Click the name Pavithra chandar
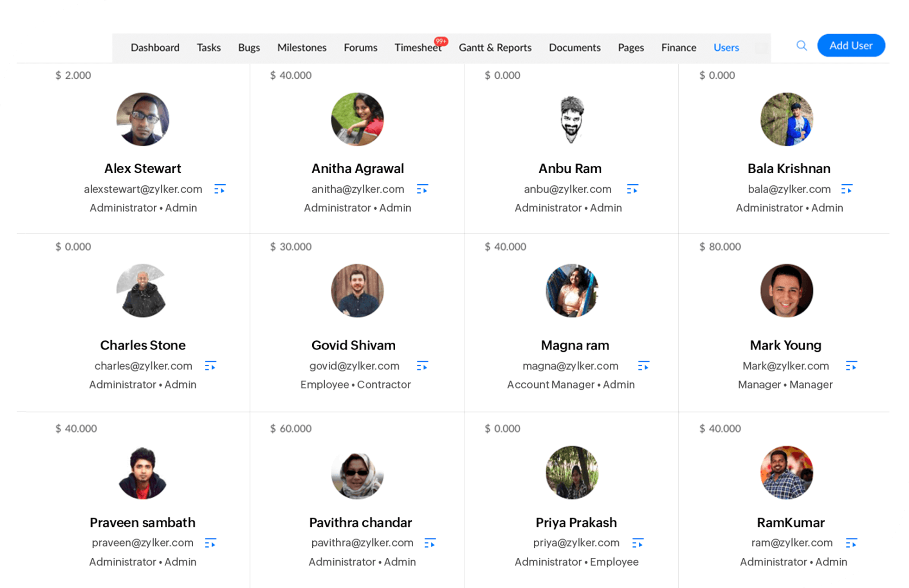 tap(360, 522)
